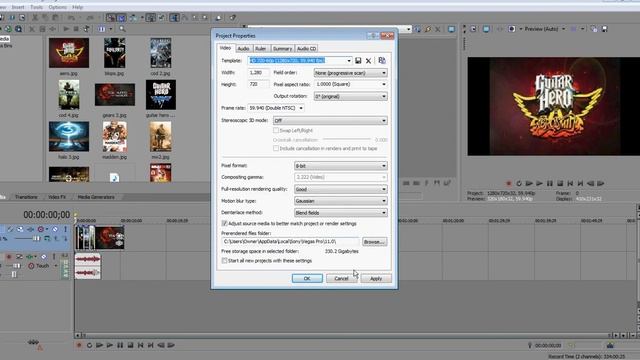Play from start in the preview window
This screenshot has width=640, height=360.
pos(529,184)
